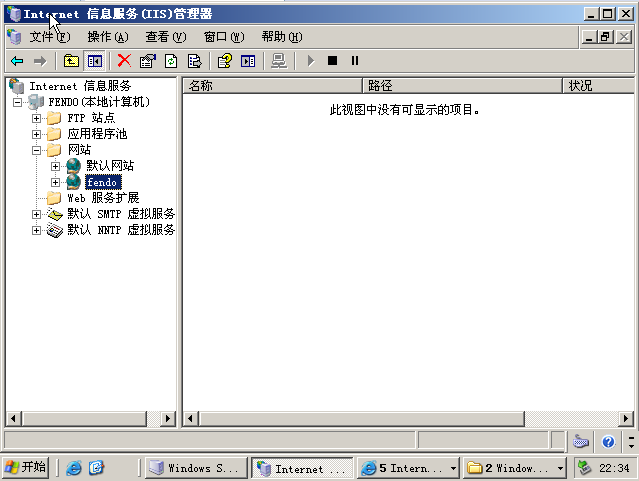Expand the 应用程序池 node
The image size is (639, 481).
coord(36,134)
